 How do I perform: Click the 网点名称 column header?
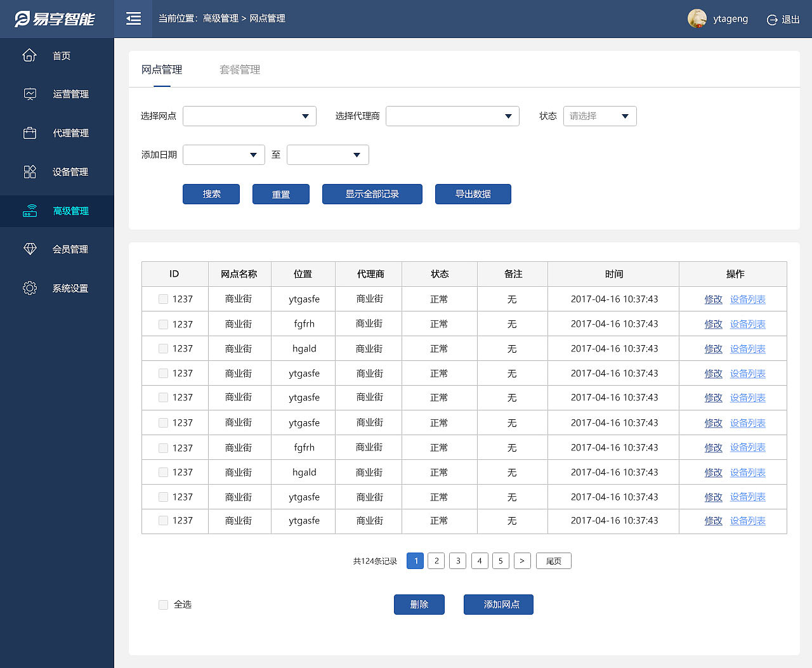click(x=239, y=274)
